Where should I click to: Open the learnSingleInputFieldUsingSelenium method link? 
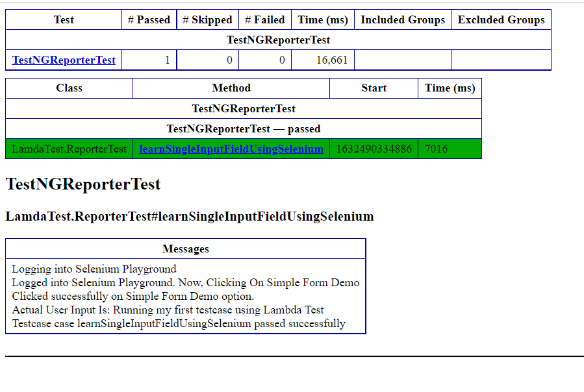point(231,149)
